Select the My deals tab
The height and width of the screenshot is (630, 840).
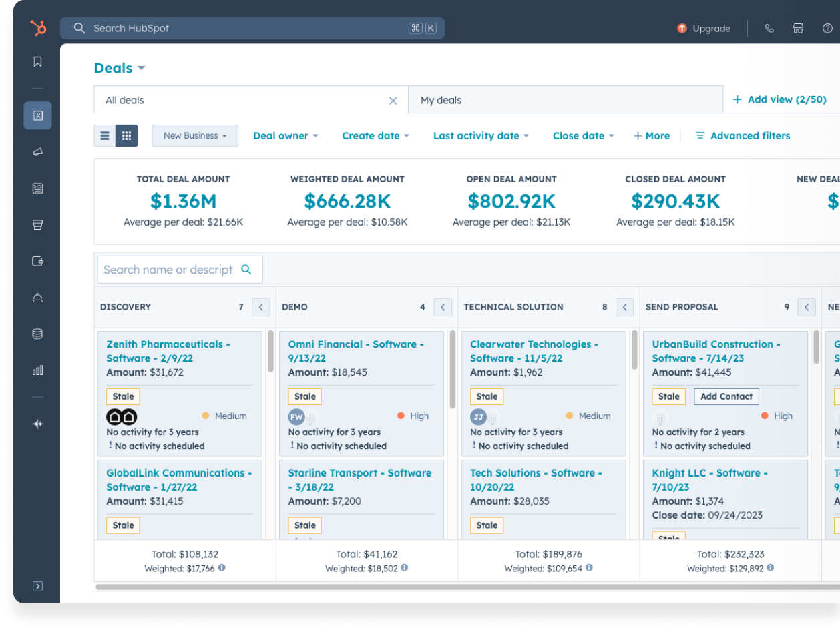point(566,100)
